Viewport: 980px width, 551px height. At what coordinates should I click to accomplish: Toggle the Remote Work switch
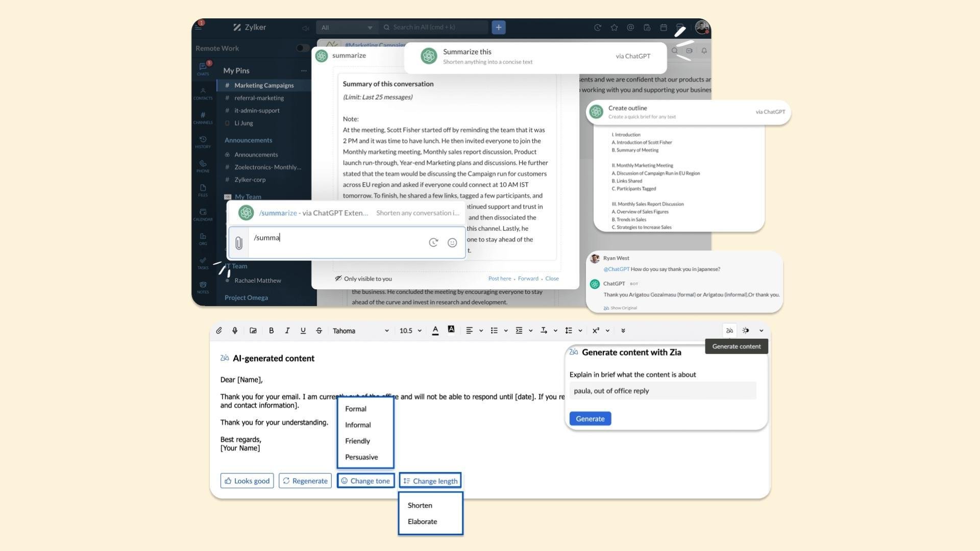302,48
